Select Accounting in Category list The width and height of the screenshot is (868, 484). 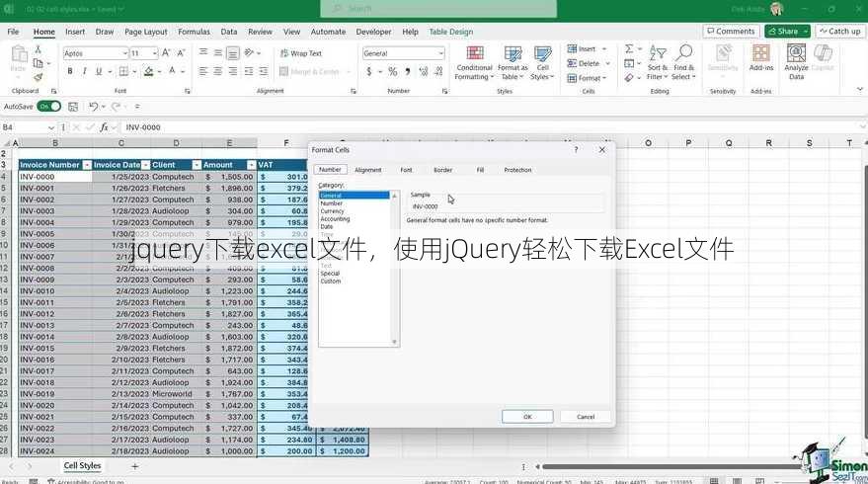tap(335, 218)
